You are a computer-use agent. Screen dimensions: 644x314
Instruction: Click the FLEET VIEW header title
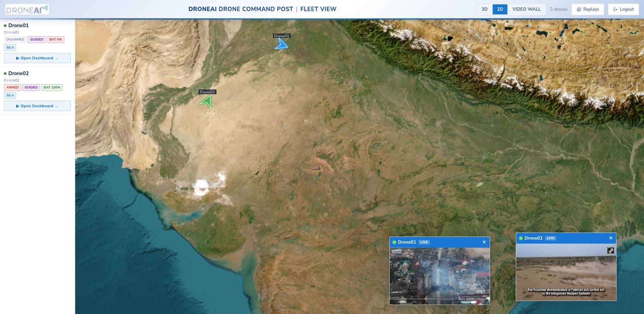[318, 9]
